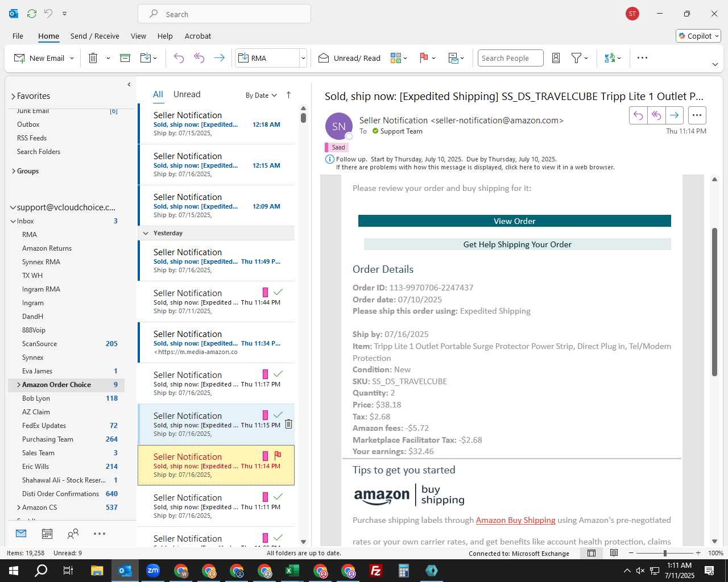Screen dimensions: 728x582
Task: Toggle complete checkmark on Thu 11:17 PM message
Action: coord(278,374)
